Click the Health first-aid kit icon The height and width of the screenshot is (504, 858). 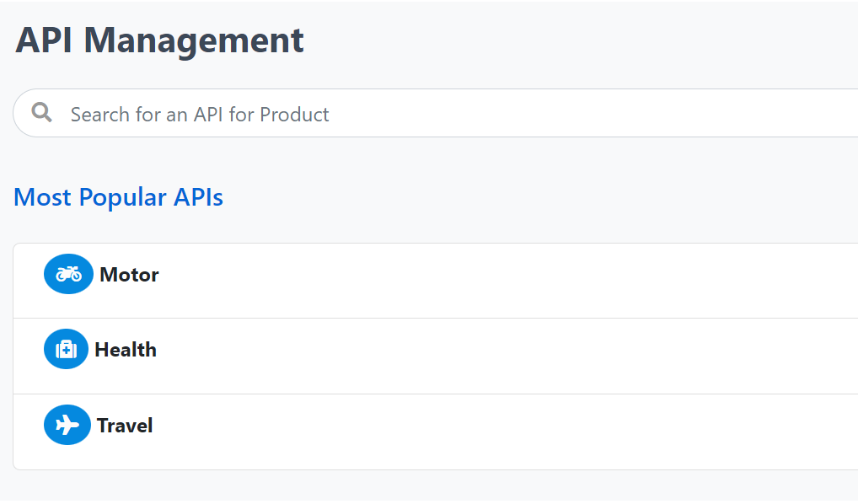pyautogui.click(x=67, y=349)
